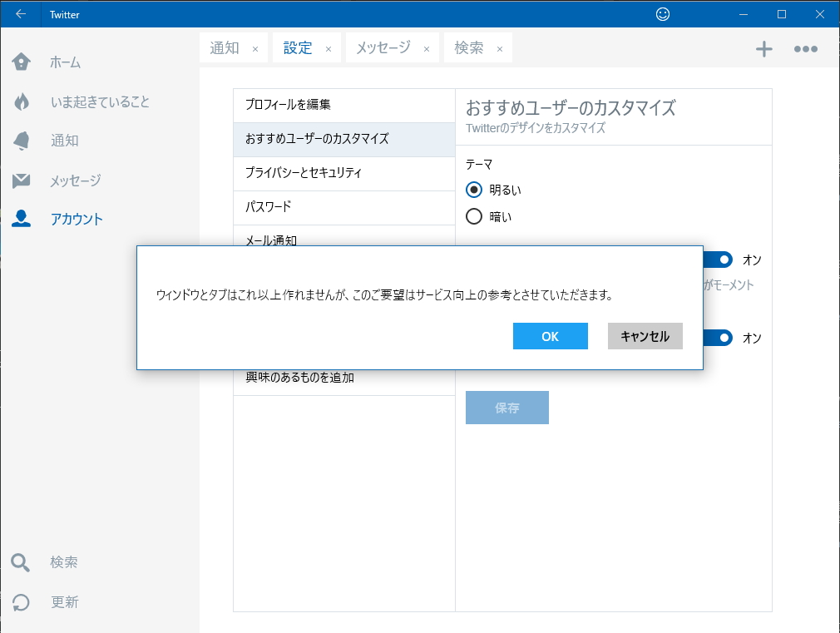Go to ホーム in sidebar

pyautogui.click(x=66, y=62)
